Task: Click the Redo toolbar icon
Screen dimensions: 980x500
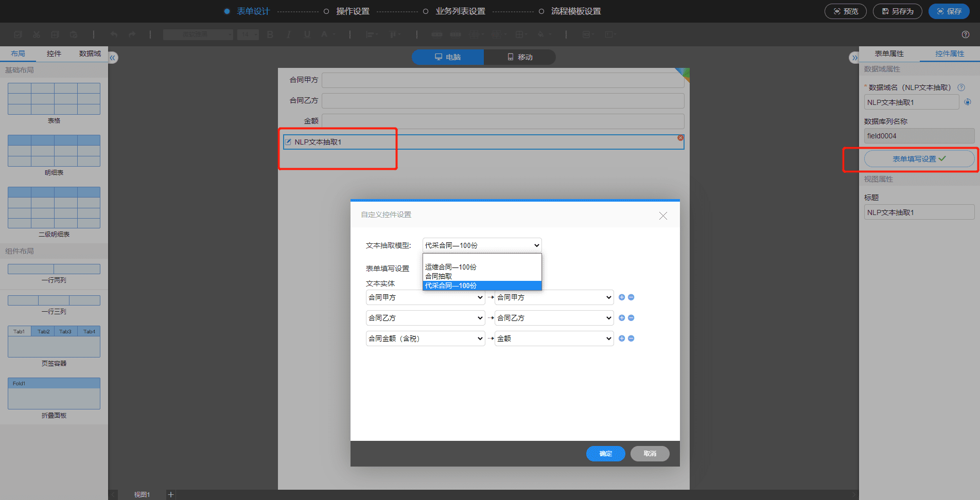Action: pos(132,34)
